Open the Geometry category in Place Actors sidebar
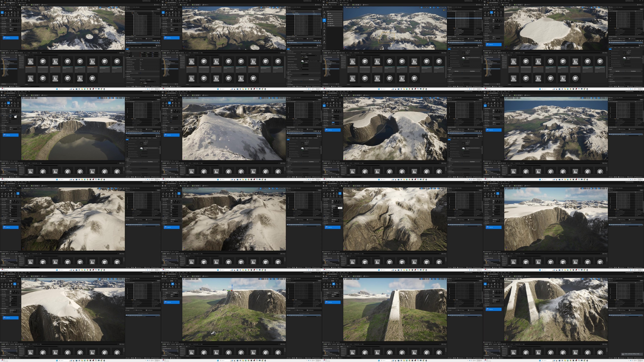The image size is (644, 362). pyautogui.click(x=324, y=42)
